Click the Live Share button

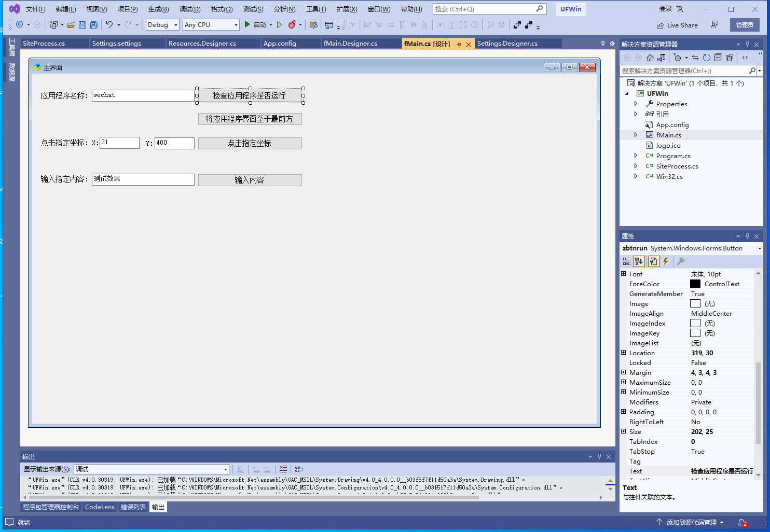point(677,25)
